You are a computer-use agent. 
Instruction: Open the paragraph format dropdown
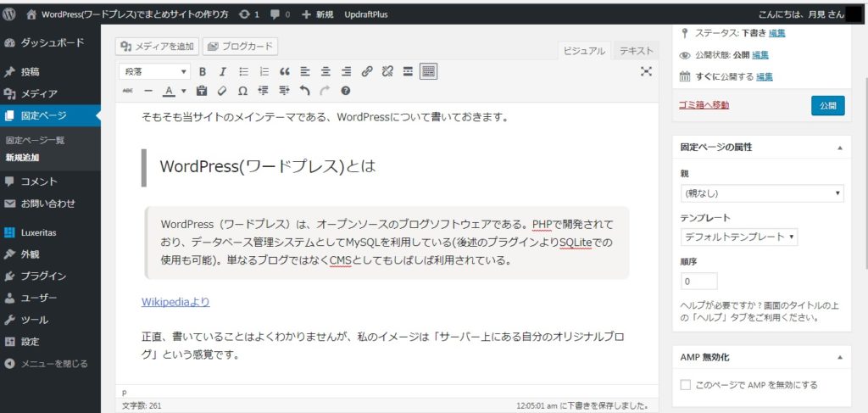click(156, 71)
